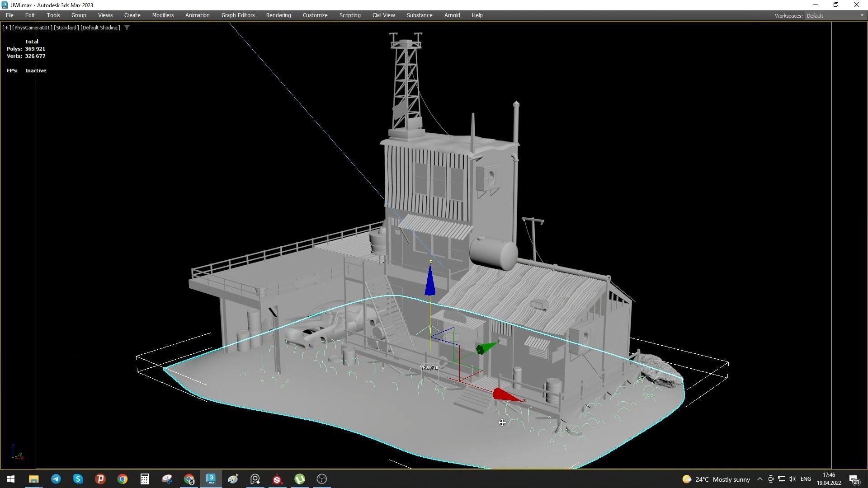Open the red P app on taskbar
Viewport: 868px width, 488px height.
point(100,479)
